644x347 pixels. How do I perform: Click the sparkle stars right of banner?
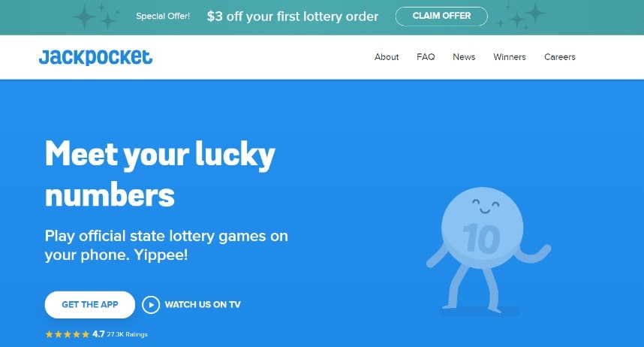(521, 17)
